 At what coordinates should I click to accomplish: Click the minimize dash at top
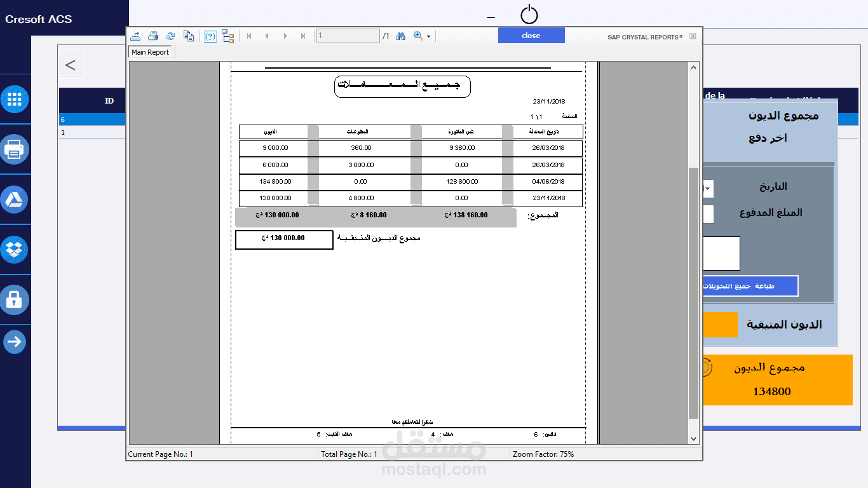(x=491, y=17)
